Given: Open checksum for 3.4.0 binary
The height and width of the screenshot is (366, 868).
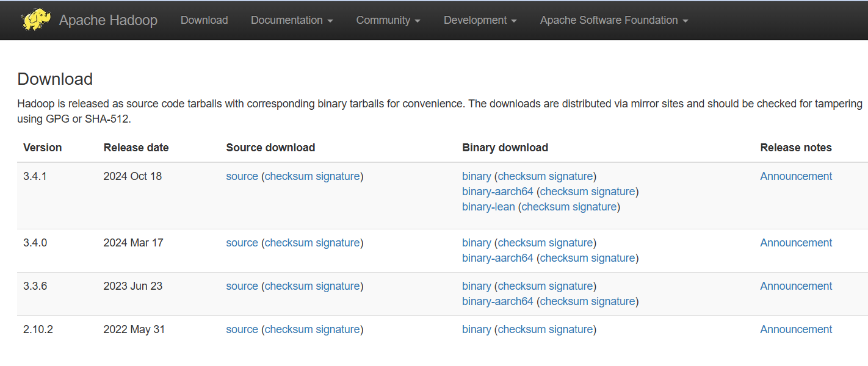Looking at the screenshot, I should tap(522, 243).
